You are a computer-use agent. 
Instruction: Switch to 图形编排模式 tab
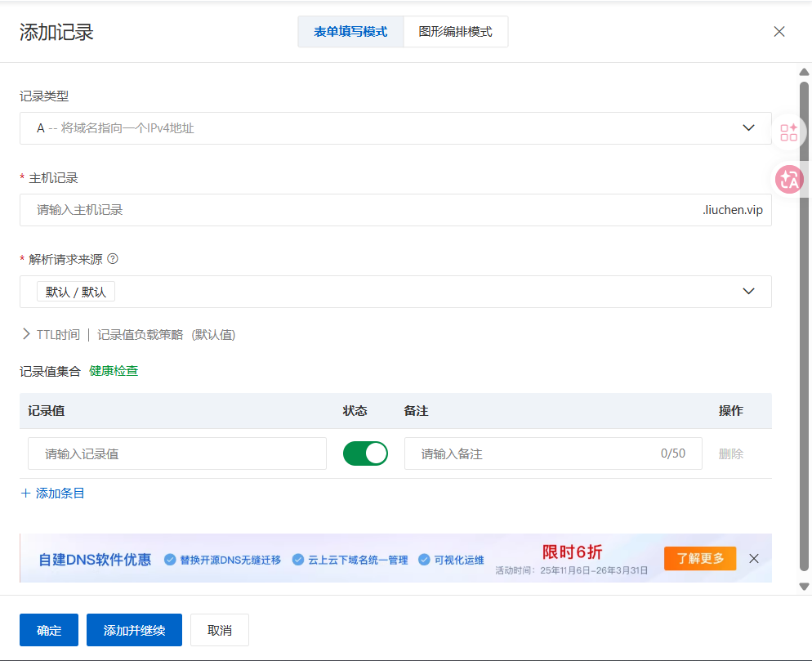tap(455, 31)
